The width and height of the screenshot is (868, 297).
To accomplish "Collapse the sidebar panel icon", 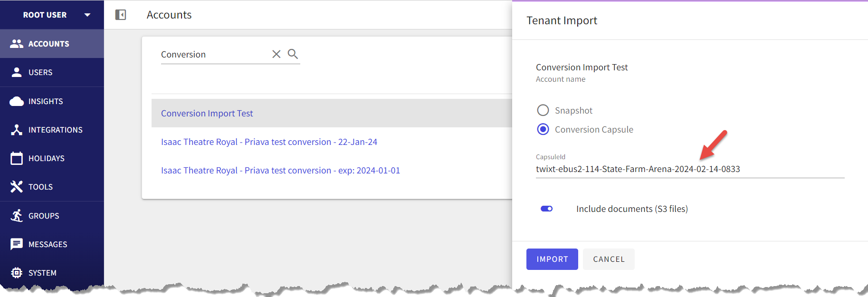I will [121, 15].
